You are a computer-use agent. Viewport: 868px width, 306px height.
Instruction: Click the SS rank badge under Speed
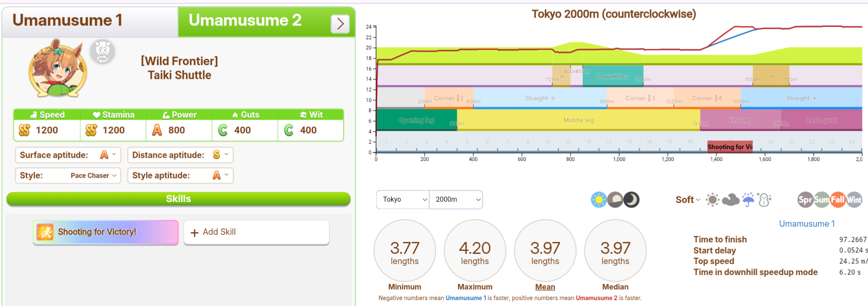(25, 130)
